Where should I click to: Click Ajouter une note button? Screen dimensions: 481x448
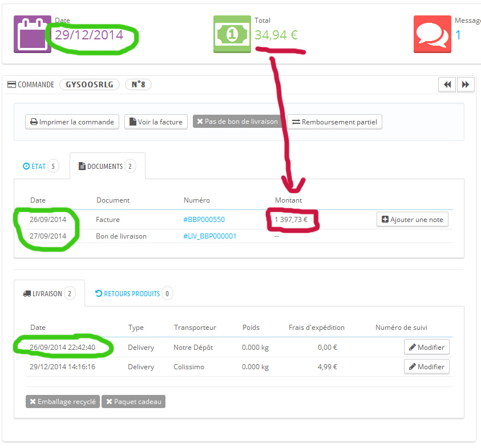coord(413,220)
